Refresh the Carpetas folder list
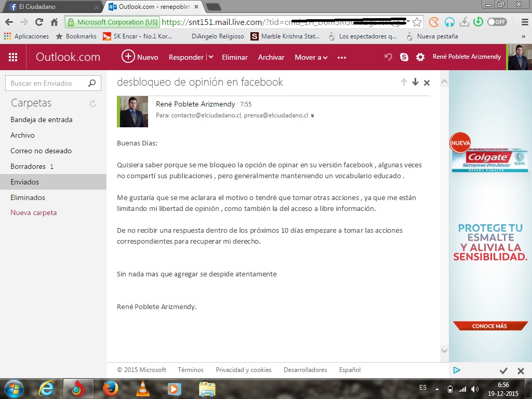The height and width of the screenshot is (399, 532). (x=93, y=103)
